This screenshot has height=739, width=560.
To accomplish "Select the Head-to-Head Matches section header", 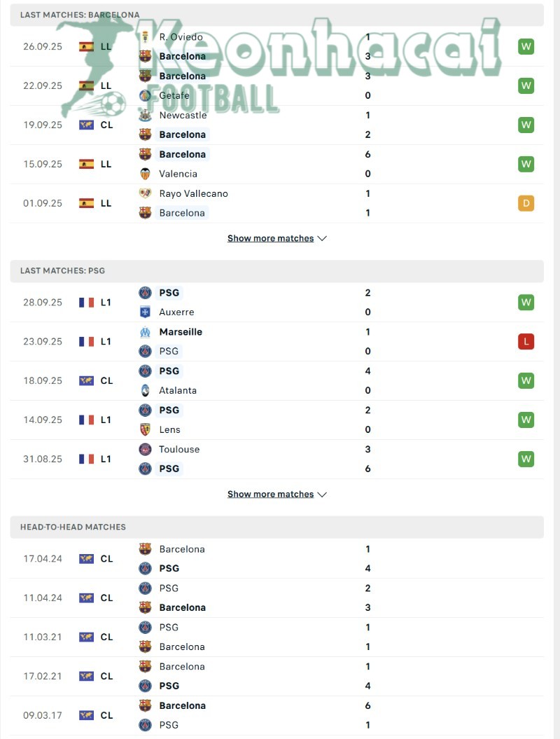I will 73,527.
